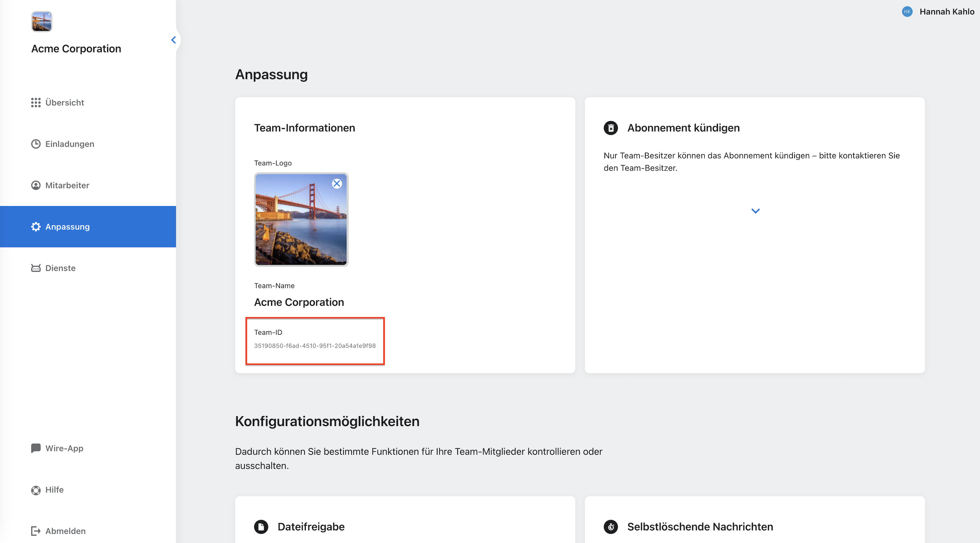The image size is (980, 543).
Task: Click the Selbstlöschende Nachrichten heading
Action: point(700,527)
